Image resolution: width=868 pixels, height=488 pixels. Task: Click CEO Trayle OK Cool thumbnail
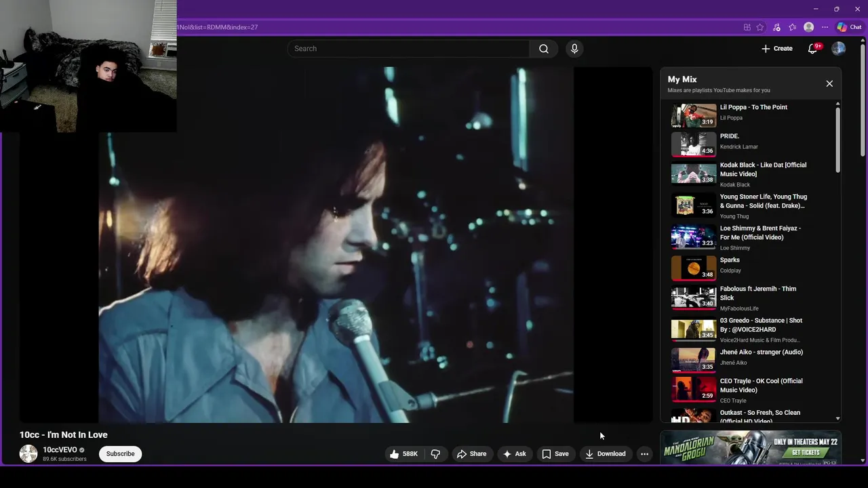click(x=694, y=388)
